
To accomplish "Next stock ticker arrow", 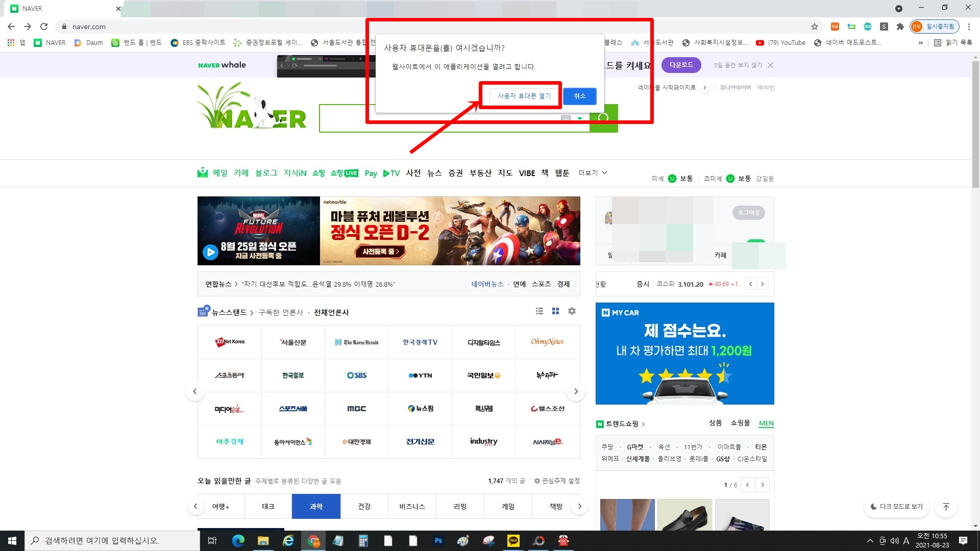I will pyautogui.click(x=763, y=284).
